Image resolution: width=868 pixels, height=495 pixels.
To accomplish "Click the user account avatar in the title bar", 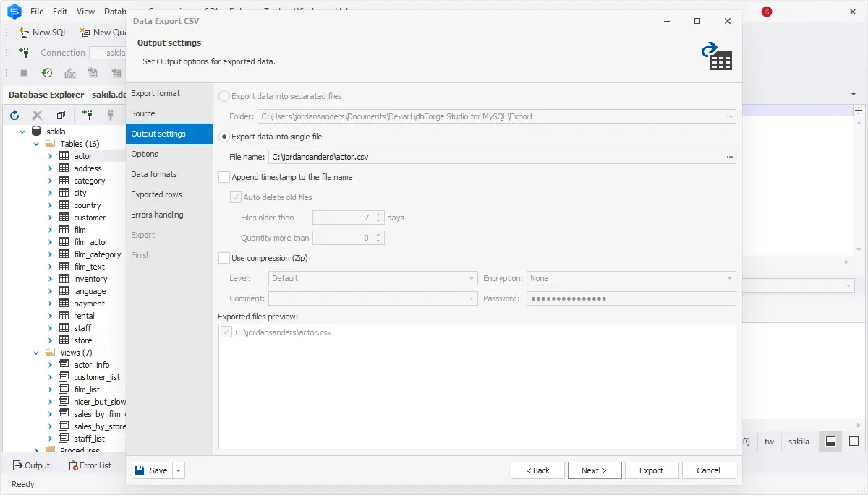I will tap(767, 12).
